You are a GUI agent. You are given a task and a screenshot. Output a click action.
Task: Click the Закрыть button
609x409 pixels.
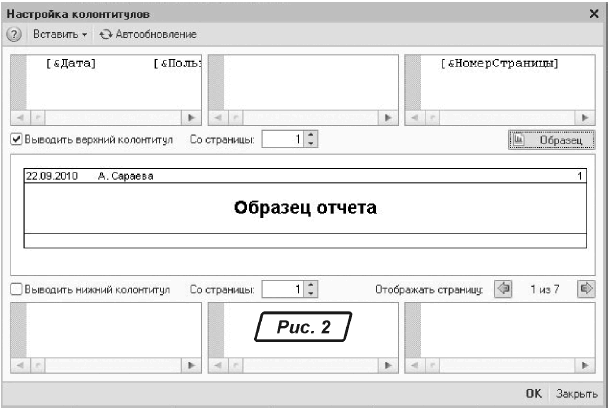(x=577, y=395)
